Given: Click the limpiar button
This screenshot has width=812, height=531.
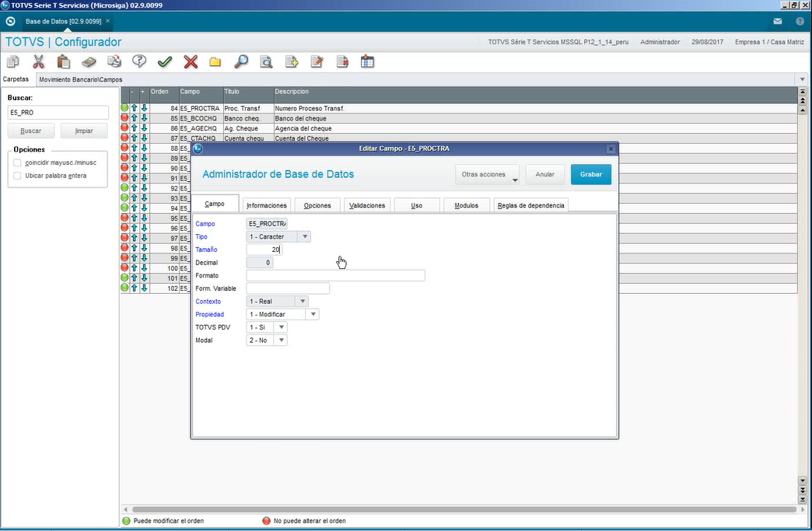Looking at the screenshot, I should [84, 131].
